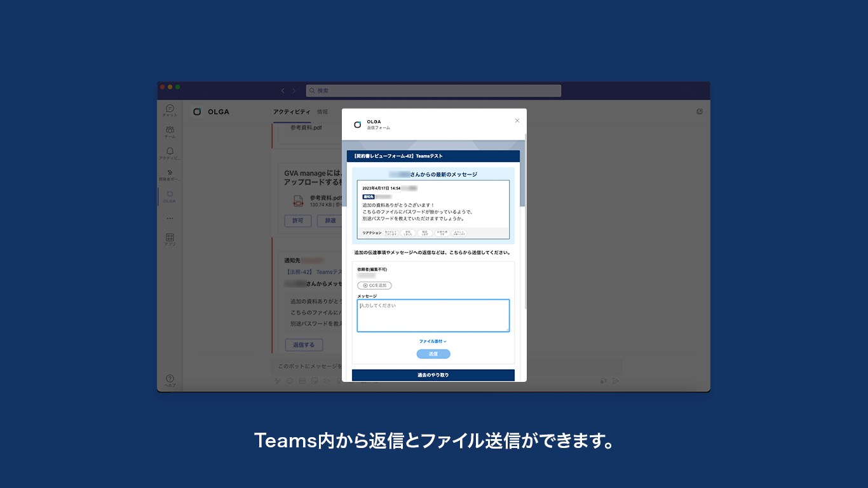The image size is (868, 488).
Task: Click the Teams search field
Action: click(433, 91)
